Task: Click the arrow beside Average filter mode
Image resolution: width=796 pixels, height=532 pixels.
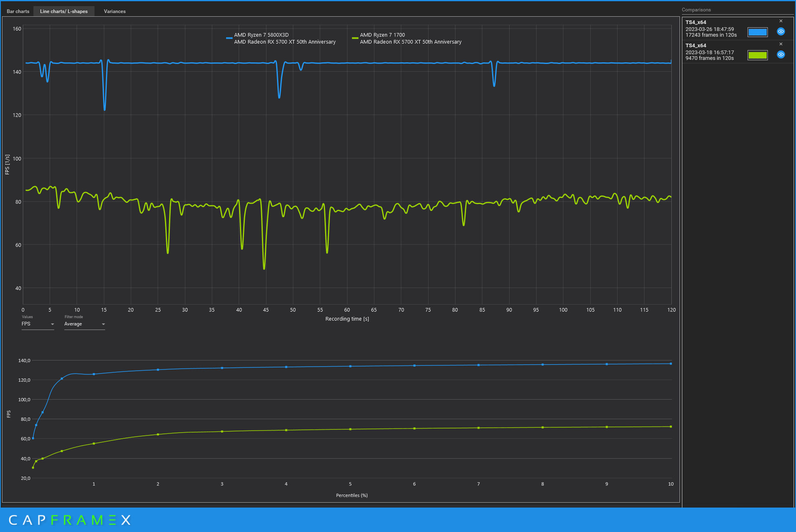Action: (x=103, y=324)
